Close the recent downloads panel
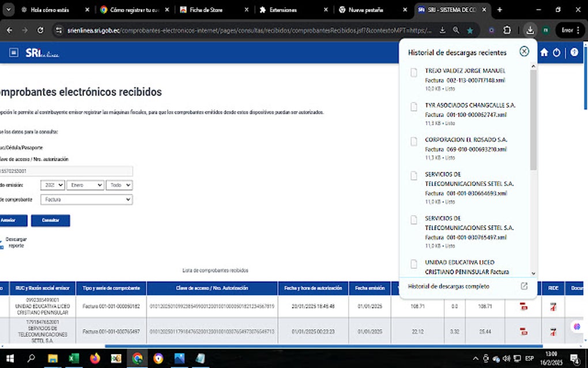 click(x=523, y=51)
